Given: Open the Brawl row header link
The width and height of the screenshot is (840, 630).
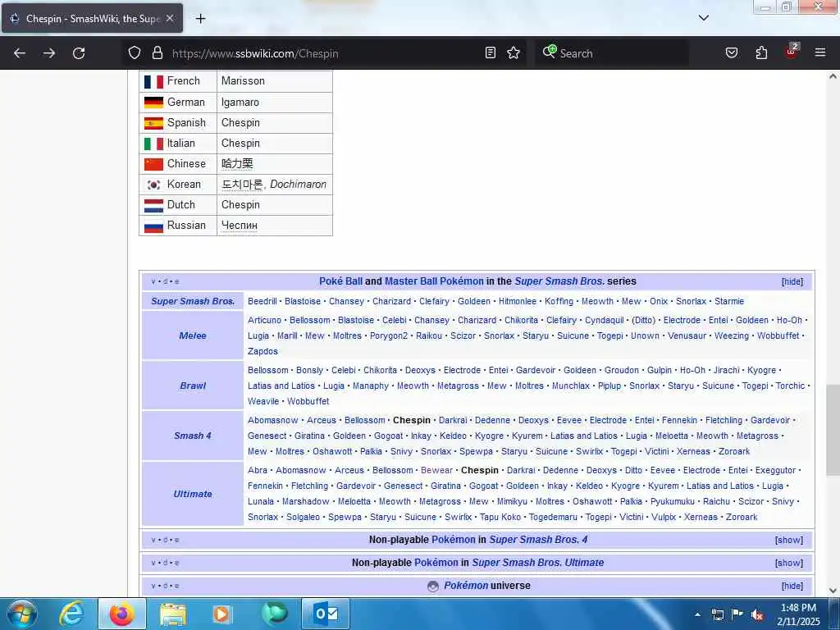Looking at the screenshot, I should pos(193,386).
